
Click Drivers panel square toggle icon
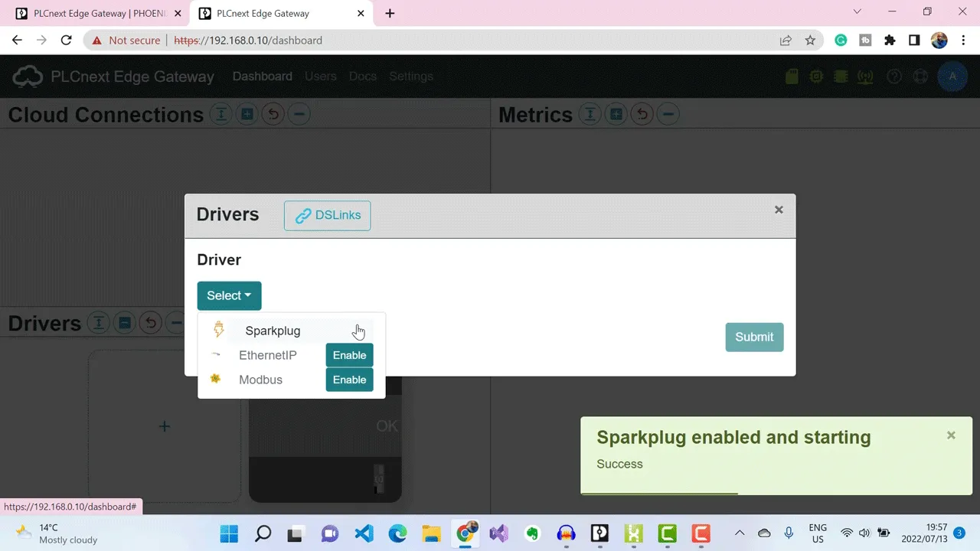(124, 323)
